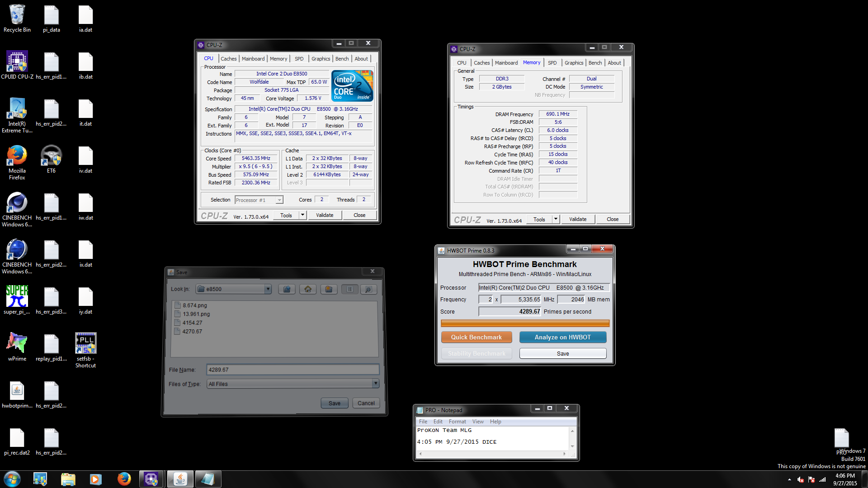Click the Processor name field in HWBOT Prime
868x488 pixels.
click(544, 287)
